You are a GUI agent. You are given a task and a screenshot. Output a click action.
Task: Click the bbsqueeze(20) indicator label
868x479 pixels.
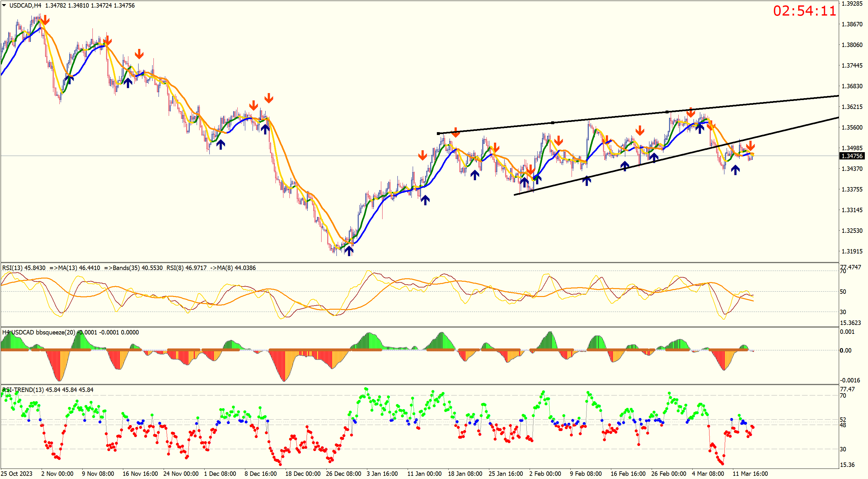pos(56,333)
